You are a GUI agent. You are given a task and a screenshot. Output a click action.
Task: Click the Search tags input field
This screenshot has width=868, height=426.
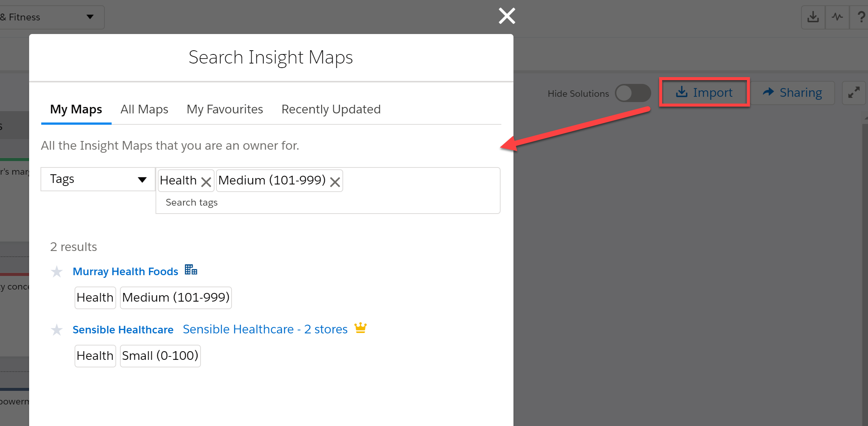(328, 203)
